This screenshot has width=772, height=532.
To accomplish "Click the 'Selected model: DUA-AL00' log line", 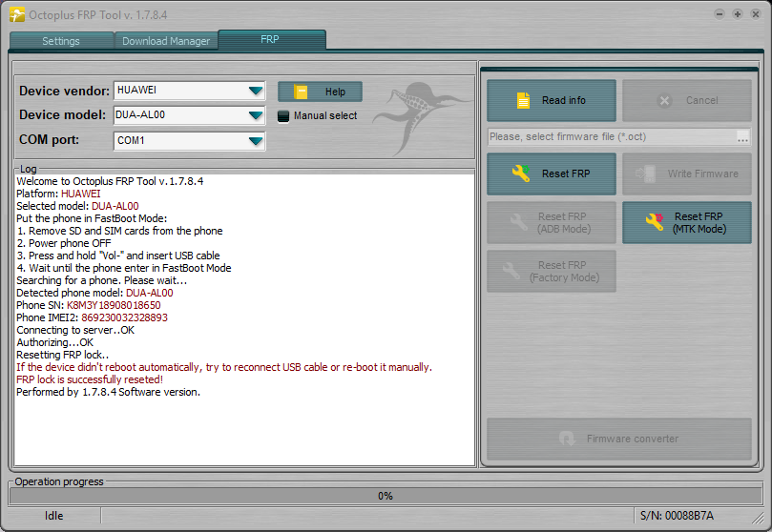I will (x=77, y=206).
